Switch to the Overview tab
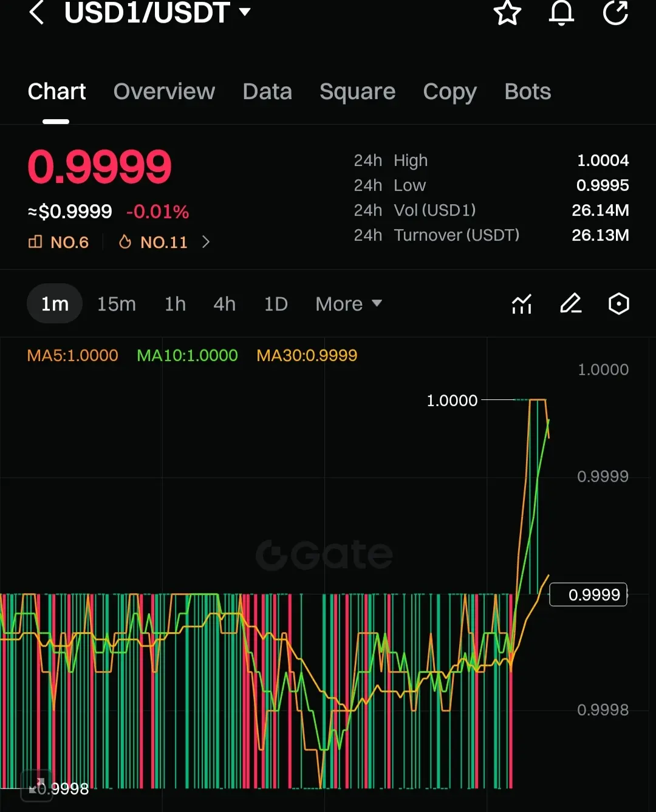 (x=164, y=92)
